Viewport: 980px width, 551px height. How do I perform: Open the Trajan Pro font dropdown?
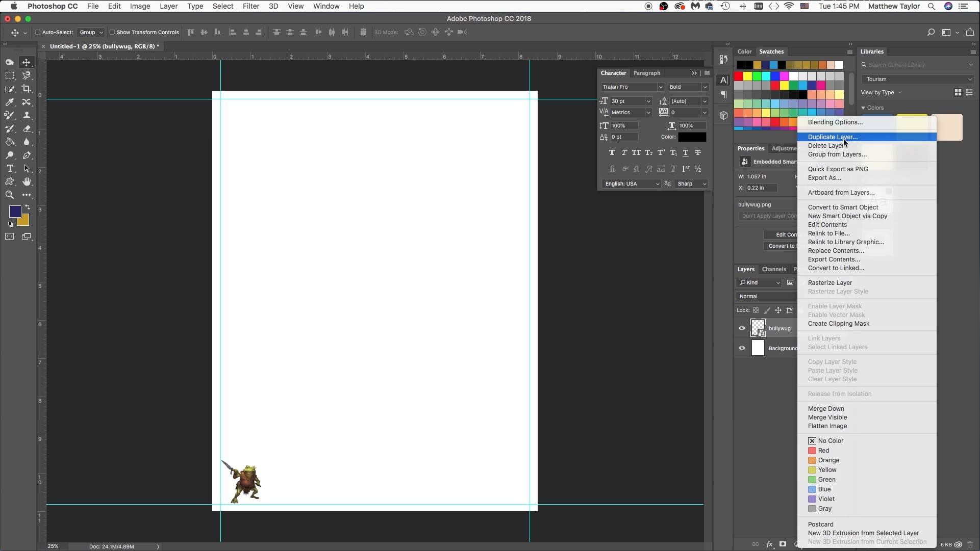click(x=633, y=87)
